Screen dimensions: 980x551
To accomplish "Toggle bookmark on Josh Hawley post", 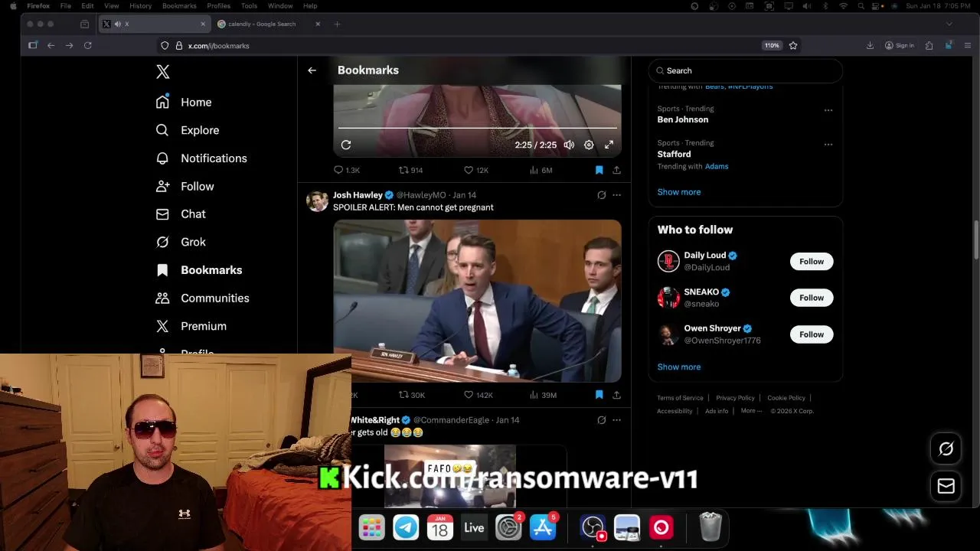I will [599, 395].
